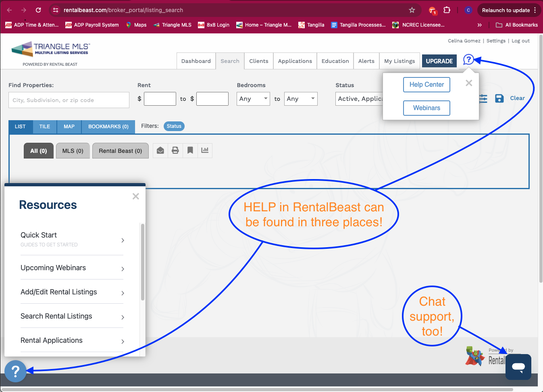The height and width of the screenshot is (392, 543).
Task: Open the maximum bedrooms dropdown
Action: click(x=301, y=99)
